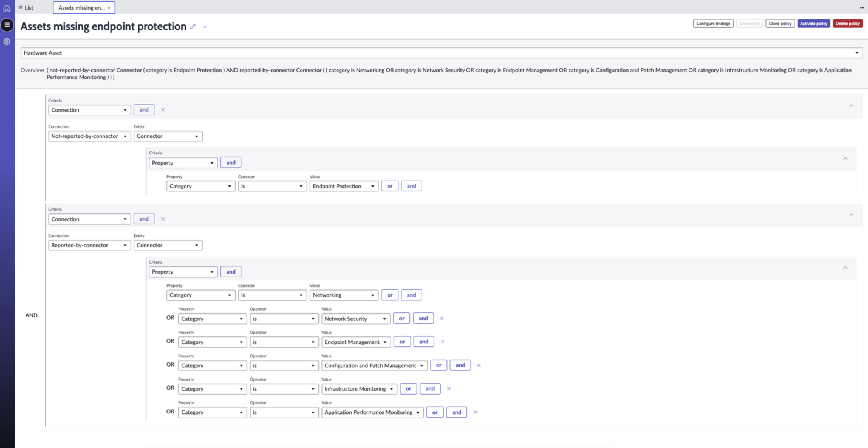This screenshot has width=868, height=448.
Task: Open Not-reported-by-connector dropdown
Action: point(89,136)
